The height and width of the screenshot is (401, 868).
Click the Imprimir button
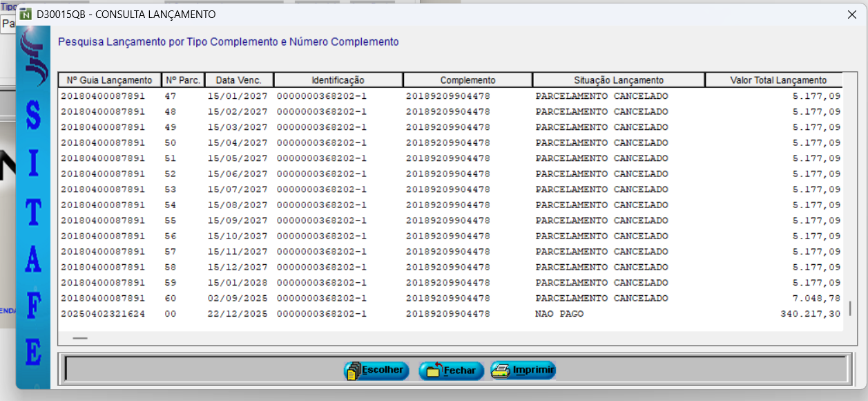523,371
